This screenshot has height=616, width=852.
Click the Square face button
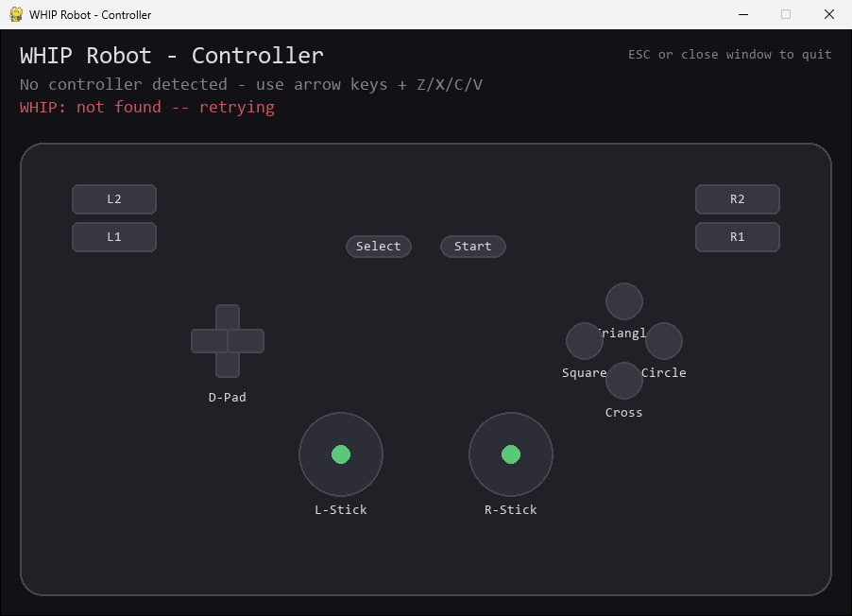point(585,341)
